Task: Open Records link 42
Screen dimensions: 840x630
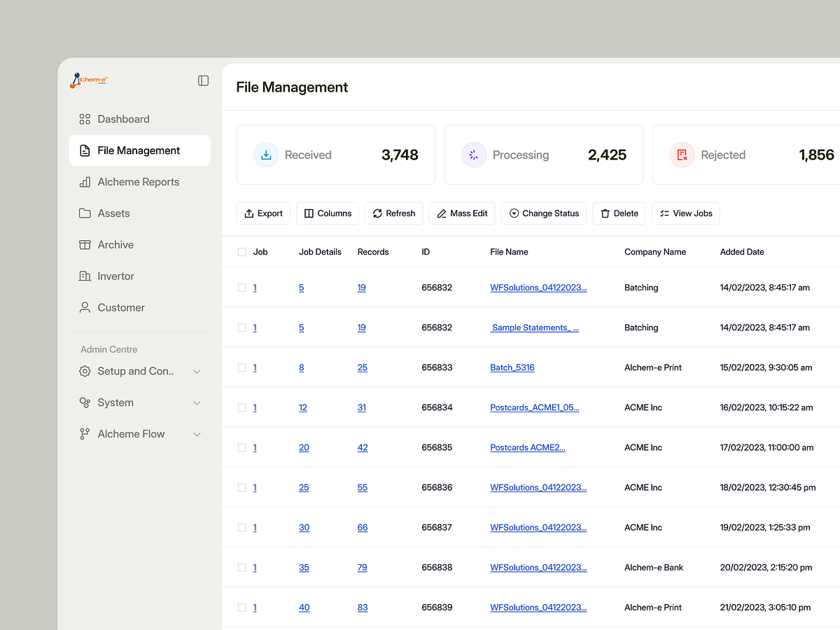Action: [363, 448]
